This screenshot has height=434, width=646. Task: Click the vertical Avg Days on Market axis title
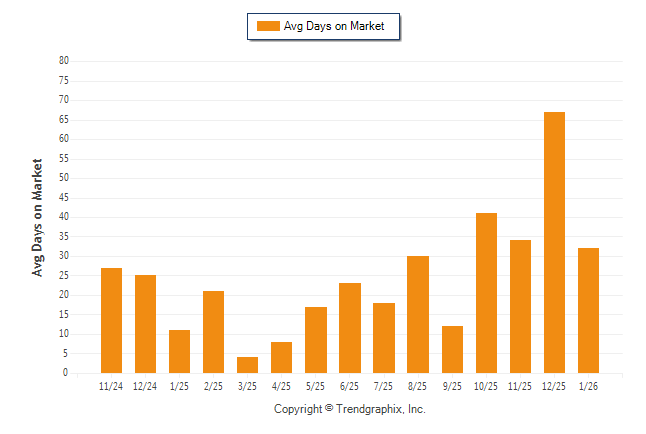click(x=37, y=217)
